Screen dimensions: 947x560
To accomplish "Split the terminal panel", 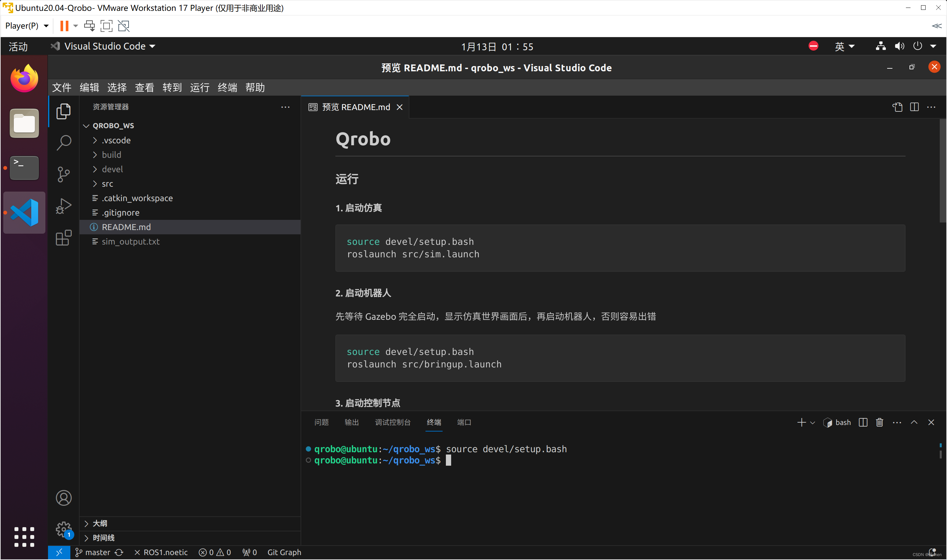I will (x=863, y=423).
